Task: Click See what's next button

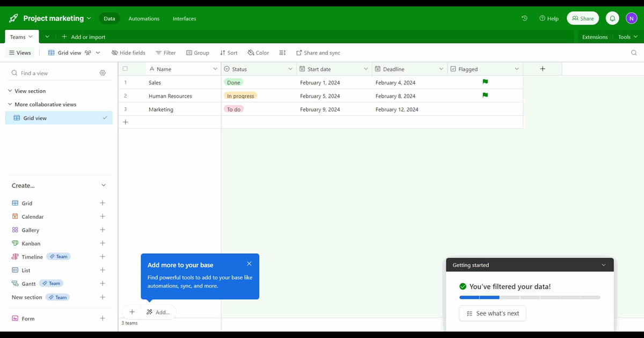Action: click(x=493, y=313)
